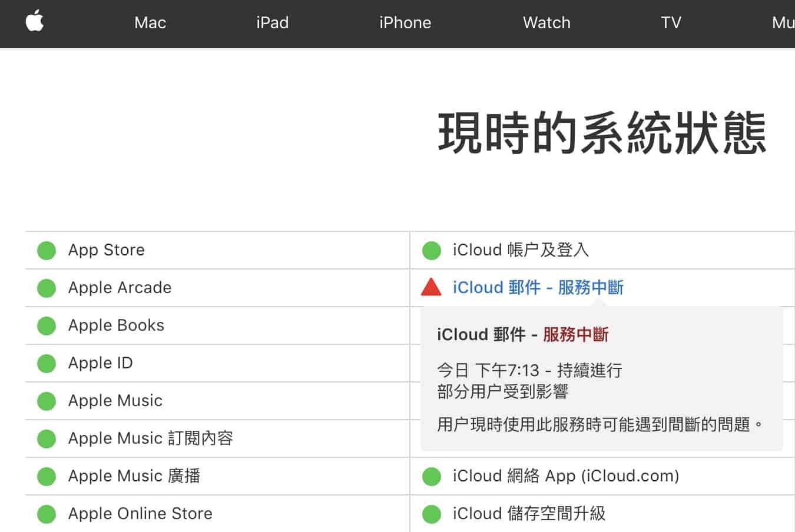Click the Apple Books status label
The image size is (795, 532).
pyautogui.click(x=117, y=325)
